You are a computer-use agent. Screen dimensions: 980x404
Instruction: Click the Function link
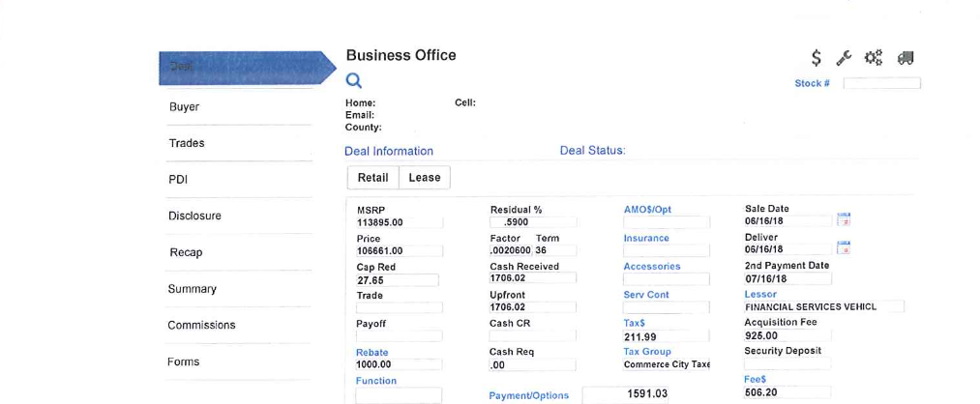376,380
